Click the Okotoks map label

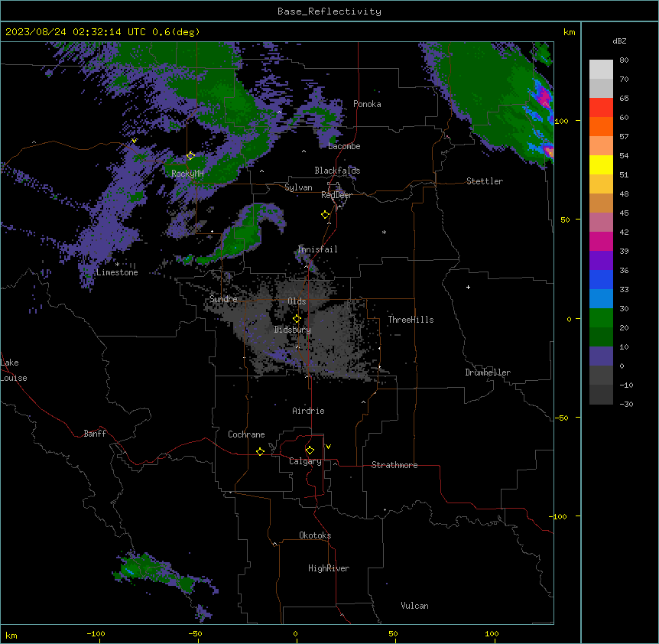click(315, 535)
